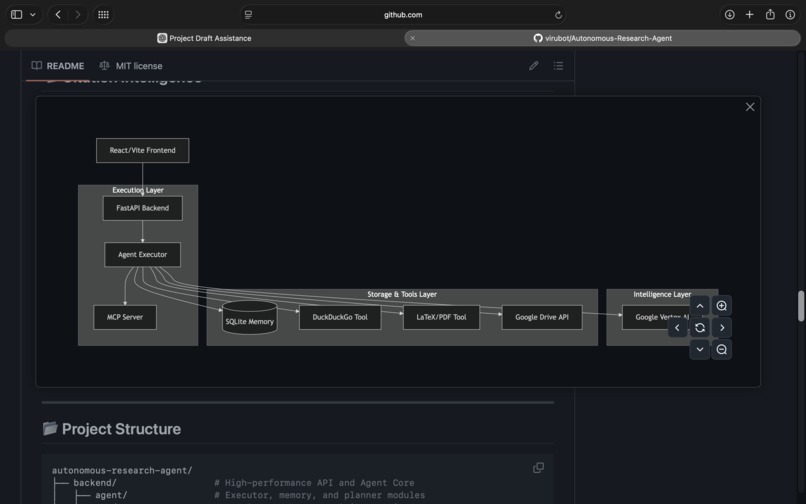This screenshot has width=806, height=504.
Task: Switch to the Project Draft Assistance tab
Action: point(204,38)
